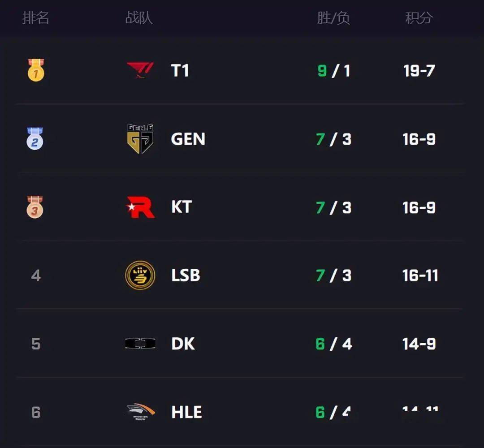Click the LSB gold circular logo
This screenshot has height=448, width=484.
(140, 276)
